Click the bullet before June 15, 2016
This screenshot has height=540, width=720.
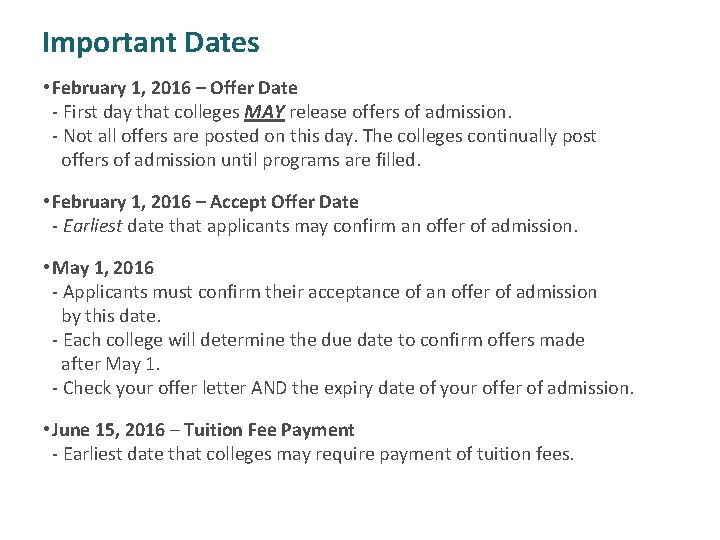pos(46,430)
